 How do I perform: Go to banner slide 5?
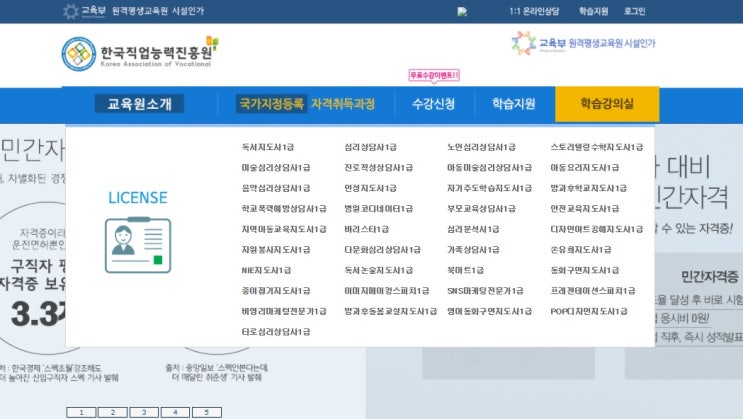[206, 412]
